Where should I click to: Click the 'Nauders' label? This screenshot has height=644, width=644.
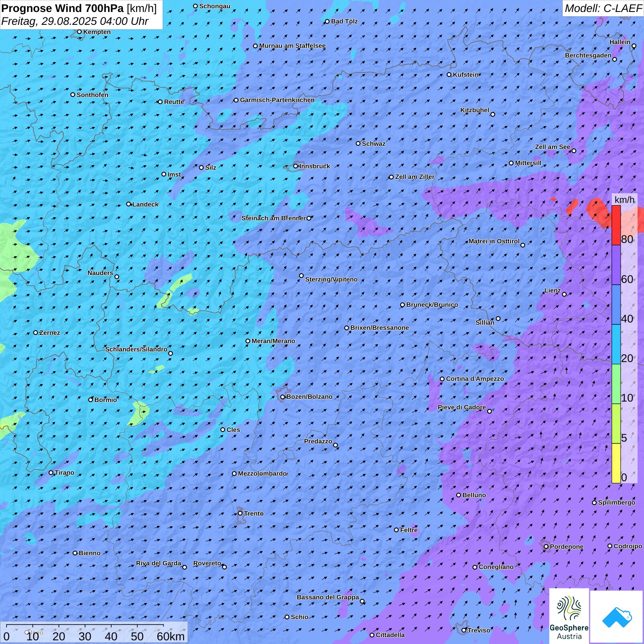point(100,273)
